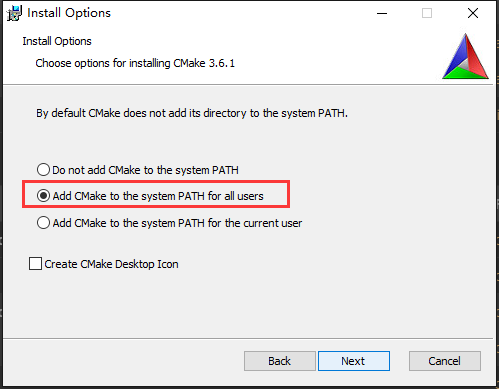Click the bold Install Options heading

click(x=57, y=41)
